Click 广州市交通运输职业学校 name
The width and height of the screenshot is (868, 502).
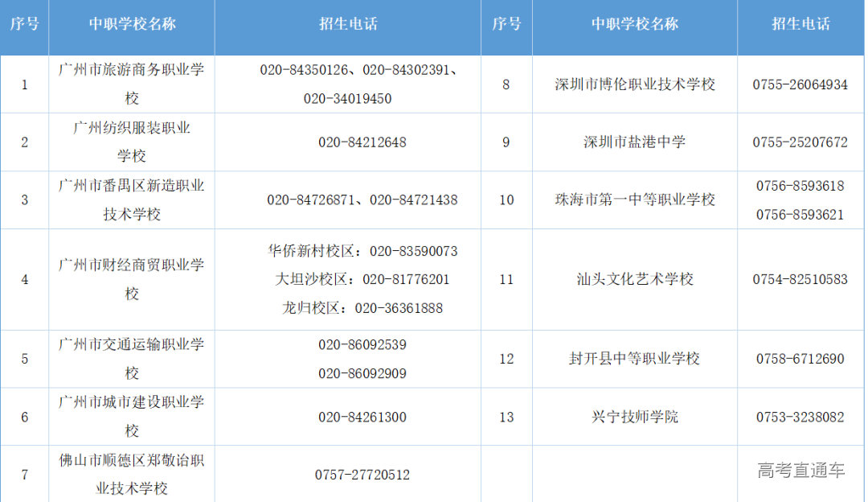[132, 359]
